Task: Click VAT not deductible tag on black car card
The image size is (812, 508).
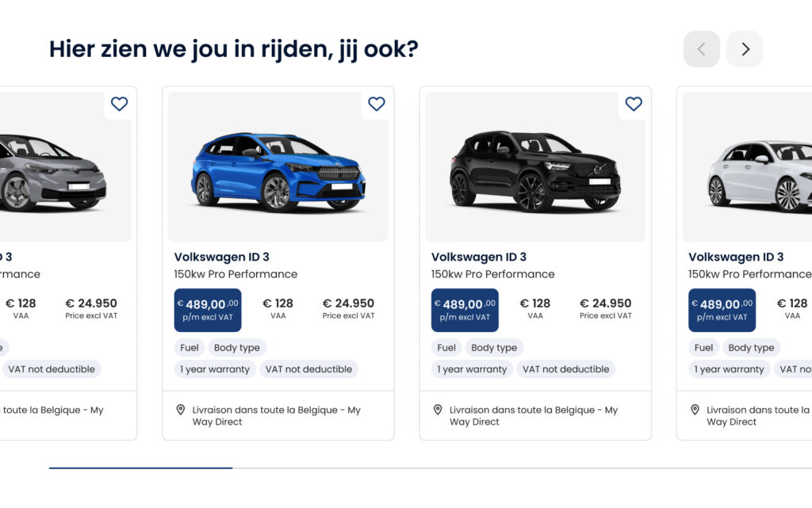Action: point(565,369)
